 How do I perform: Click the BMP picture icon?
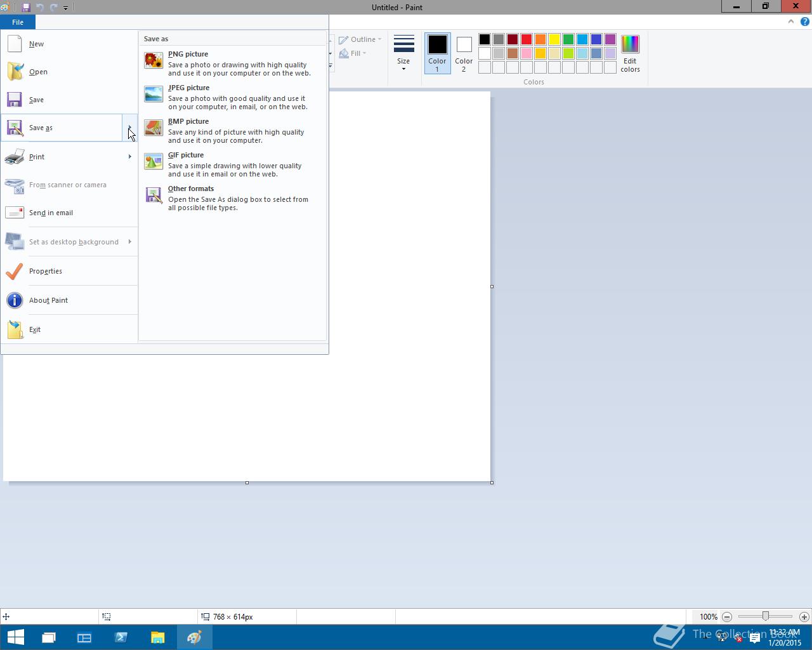[154, 128]
